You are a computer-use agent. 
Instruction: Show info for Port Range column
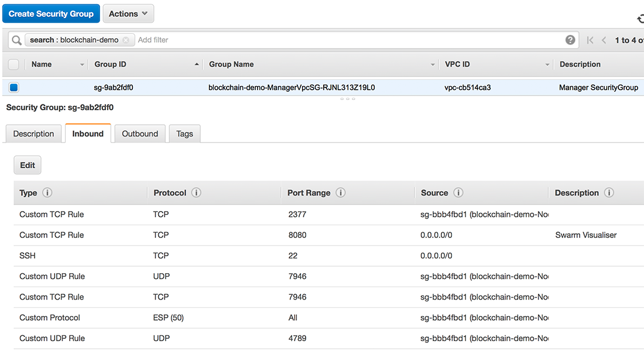tap(341, 192)
